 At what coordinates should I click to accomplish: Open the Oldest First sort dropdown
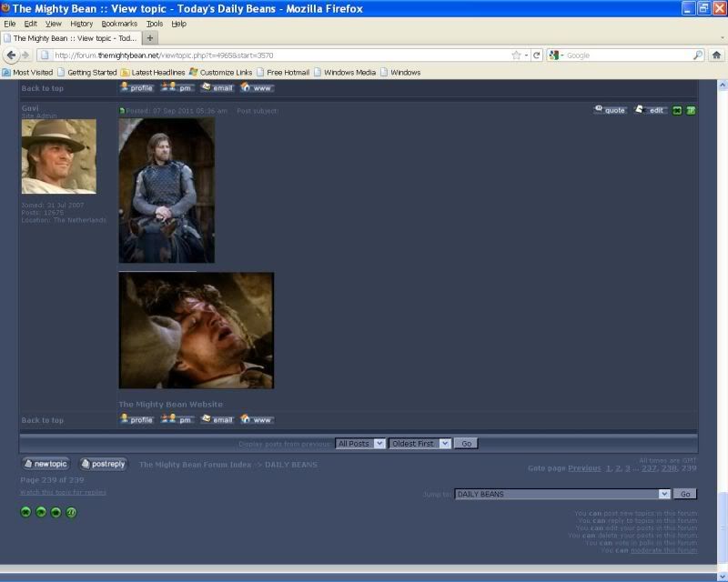tap(420, 443)
